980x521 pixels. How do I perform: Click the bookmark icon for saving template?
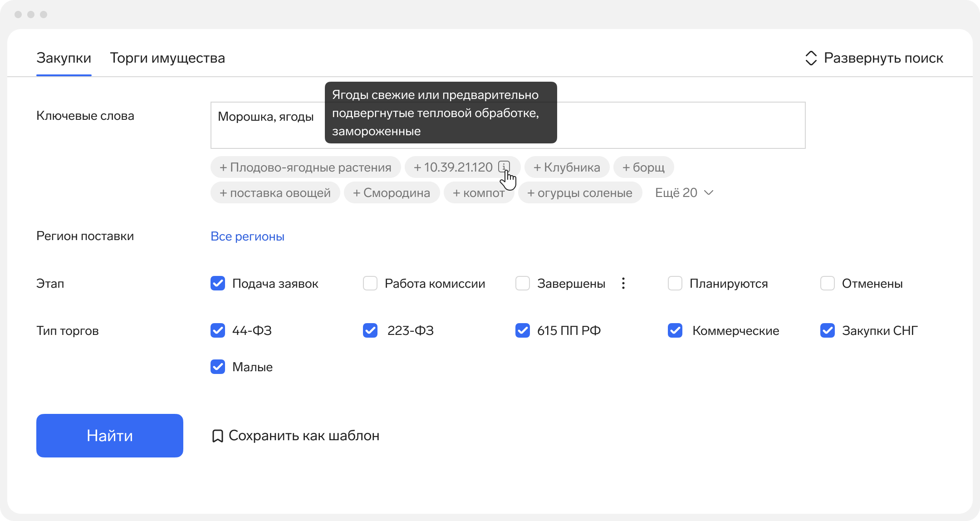[217, 436]
